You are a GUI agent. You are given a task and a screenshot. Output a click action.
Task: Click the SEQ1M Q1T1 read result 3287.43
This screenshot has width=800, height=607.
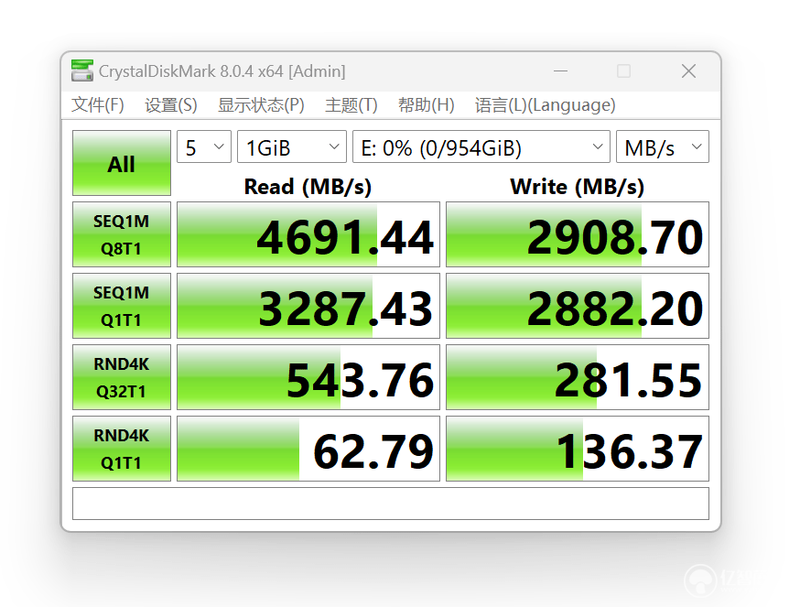[308, 306]
